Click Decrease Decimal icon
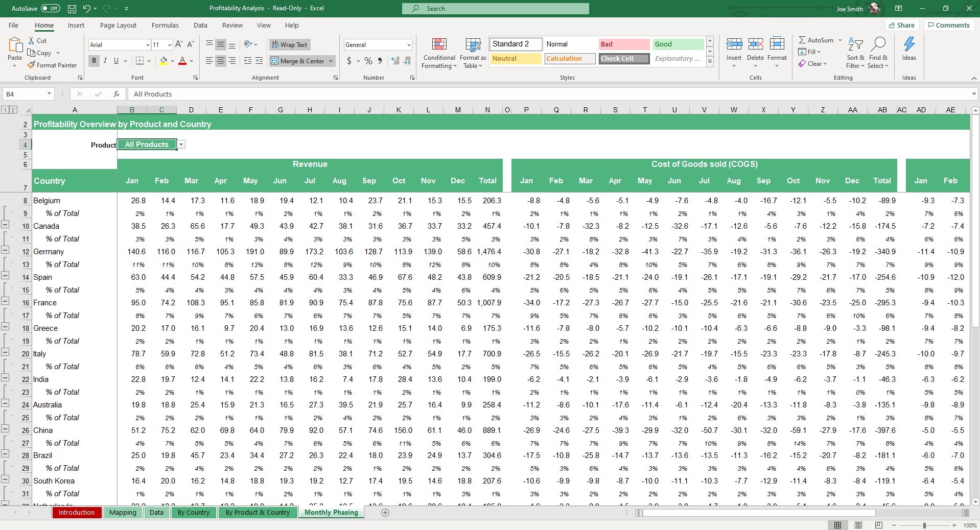 (x=407, y=61)
